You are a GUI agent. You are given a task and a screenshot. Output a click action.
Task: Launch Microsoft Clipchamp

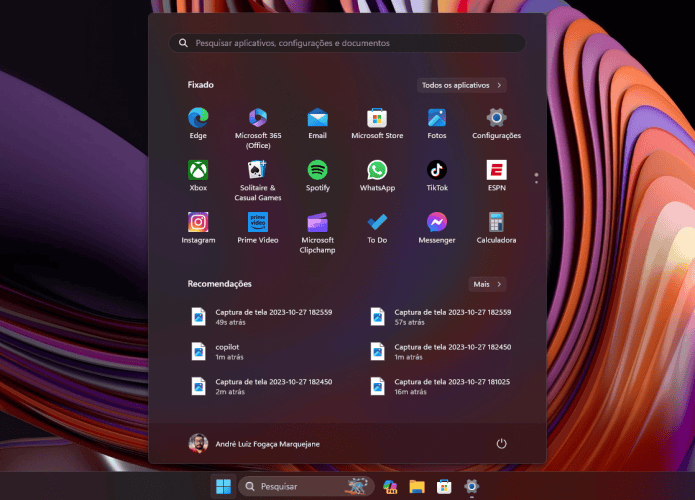[x=317, y=233]
